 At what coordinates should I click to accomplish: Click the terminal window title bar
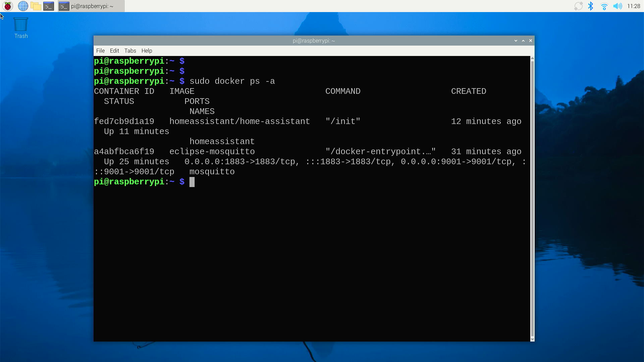pos(314,40)
